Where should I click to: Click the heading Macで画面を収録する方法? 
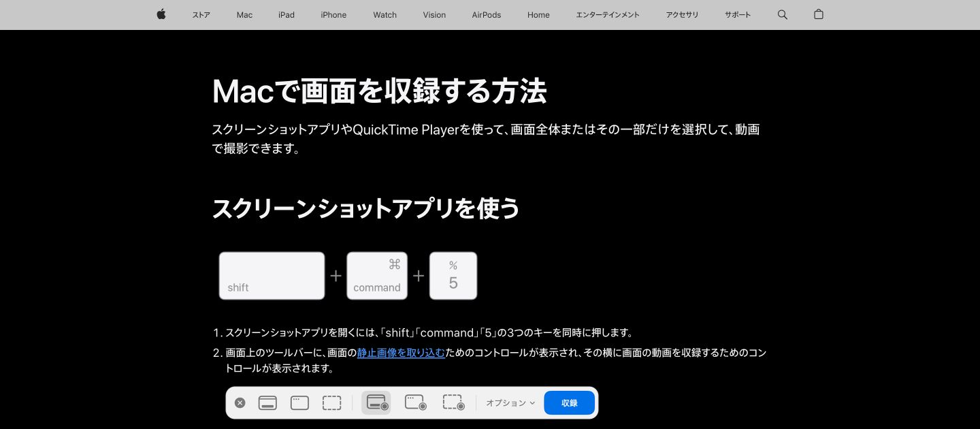click(x=379, y=91)
